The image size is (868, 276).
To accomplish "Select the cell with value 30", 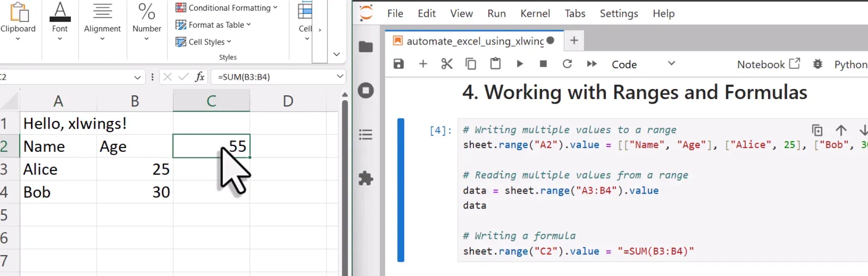I will [135, 192].
